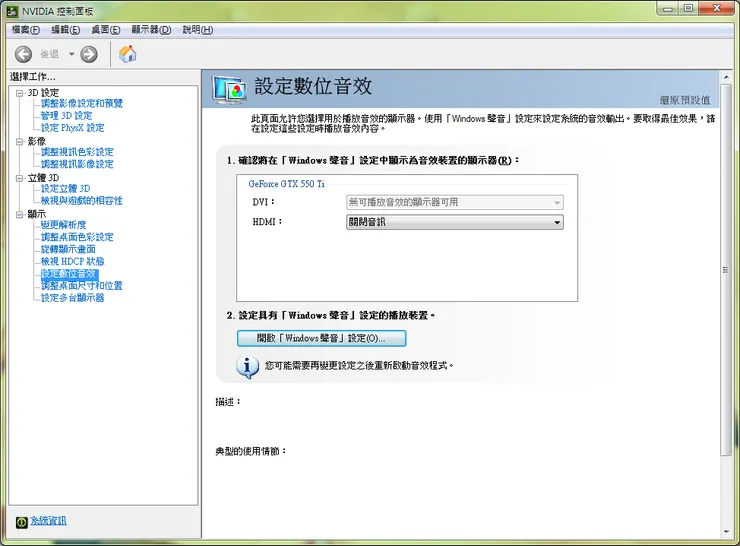Select 變更解析度 in the tree

point(64,225)
